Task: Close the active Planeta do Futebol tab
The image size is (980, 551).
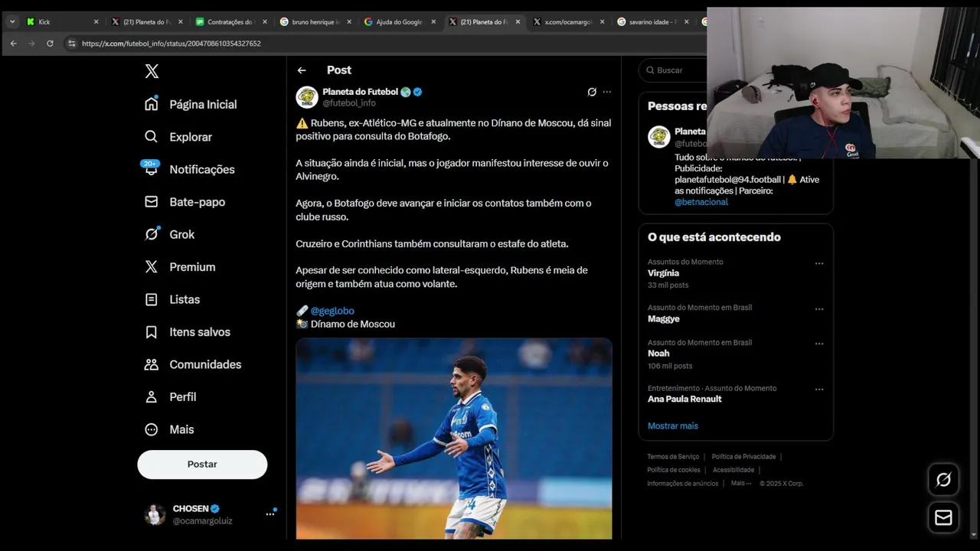Action: [518, 22]
